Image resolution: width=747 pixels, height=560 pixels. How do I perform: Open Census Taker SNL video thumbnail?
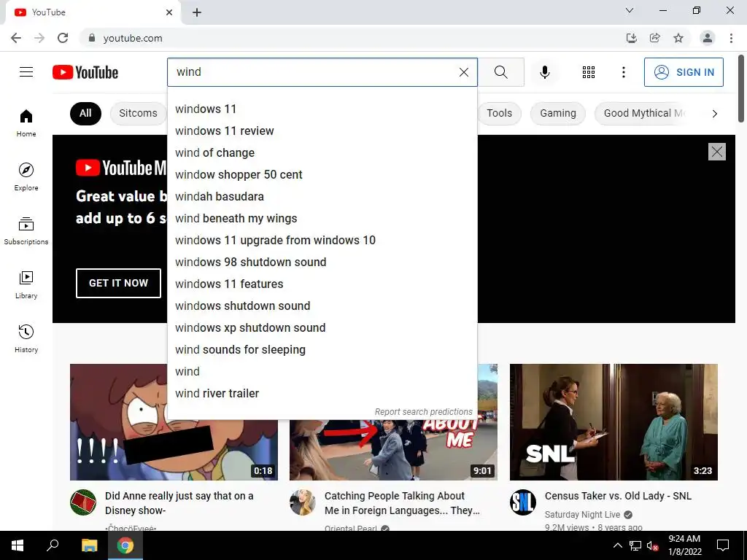click(x=614, y=422)
